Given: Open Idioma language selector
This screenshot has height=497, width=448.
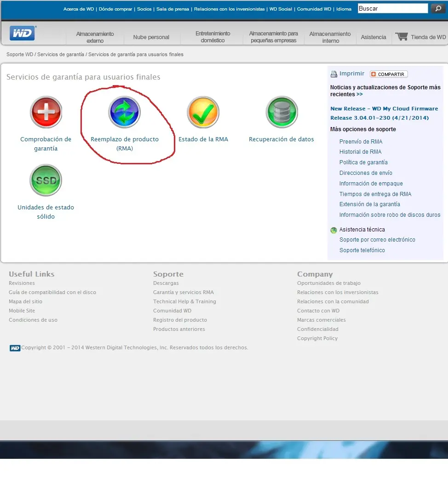Looking at the screenshot, I should (x=344, y=9).
